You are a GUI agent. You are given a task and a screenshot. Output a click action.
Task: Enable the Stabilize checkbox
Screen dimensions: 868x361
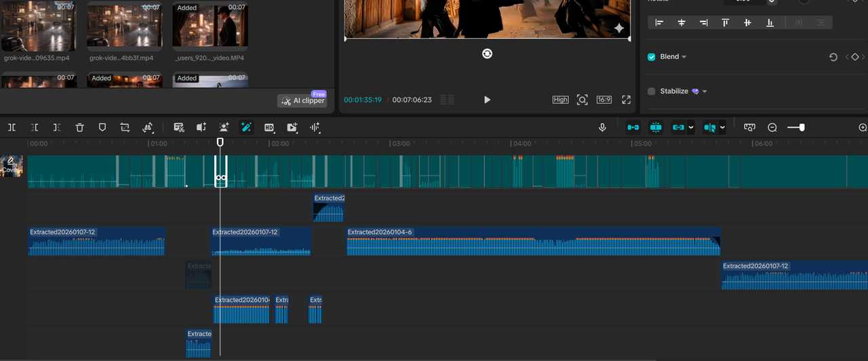click(x=652, y=91)
